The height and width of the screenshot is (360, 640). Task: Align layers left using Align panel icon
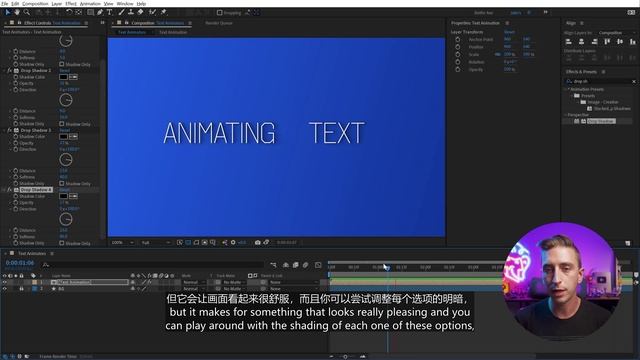pyautogui.click(x=569, y=42)
